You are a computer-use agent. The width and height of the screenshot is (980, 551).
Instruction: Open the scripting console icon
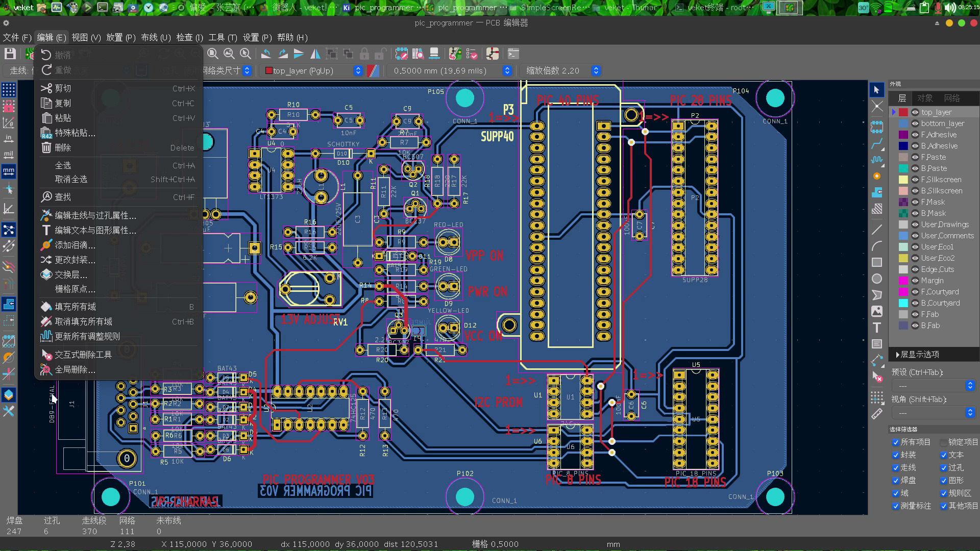[513, 54]
